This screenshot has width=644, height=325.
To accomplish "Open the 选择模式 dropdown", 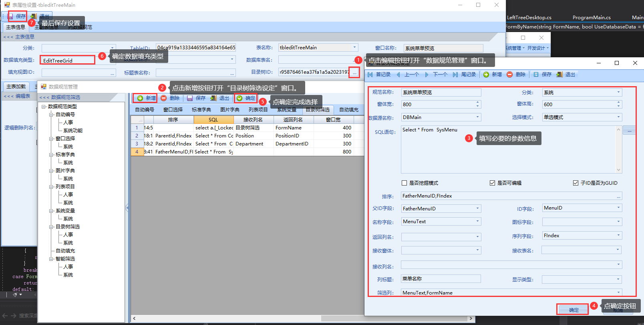I will click(618, 117).
